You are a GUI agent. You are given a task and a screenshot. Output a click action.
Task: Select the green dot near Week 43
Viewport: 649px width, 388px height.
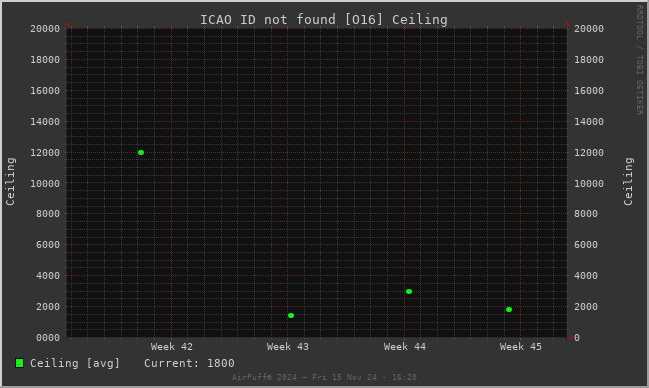pos(291,316)
